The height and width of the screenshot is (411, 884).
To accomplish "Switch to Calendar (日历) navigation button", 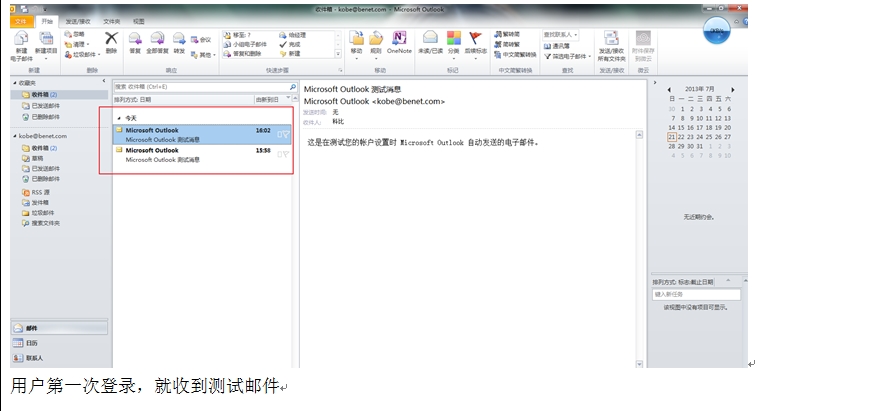I will pyautogui.click(x=59, y=343).
